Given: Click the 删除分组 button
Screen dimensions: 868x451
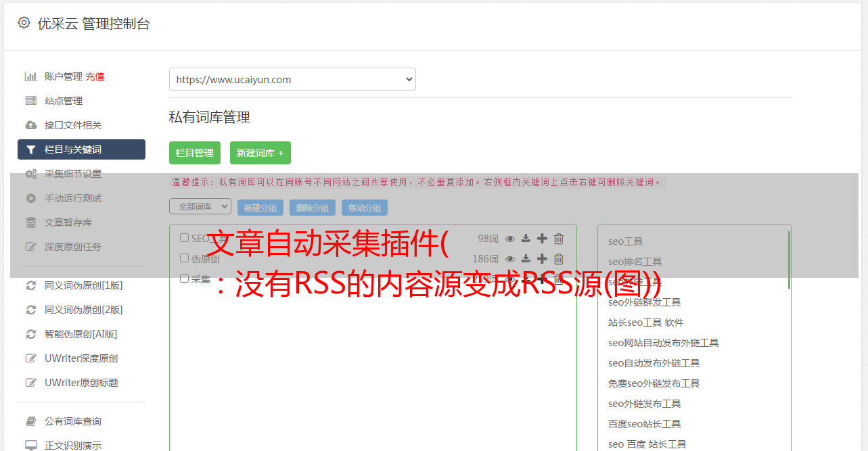Looking at the screenshot, I should click(313, 208).
